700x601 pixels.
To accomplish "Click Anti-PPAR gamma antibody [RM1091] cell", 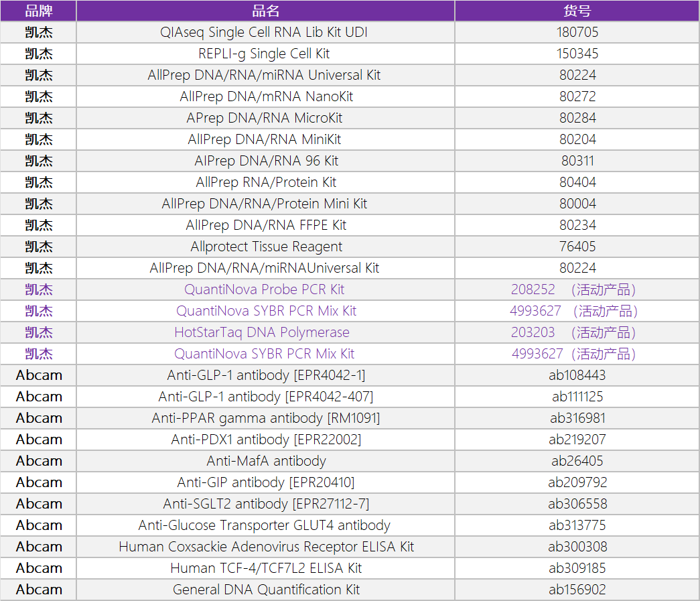I will coord(266,418).
